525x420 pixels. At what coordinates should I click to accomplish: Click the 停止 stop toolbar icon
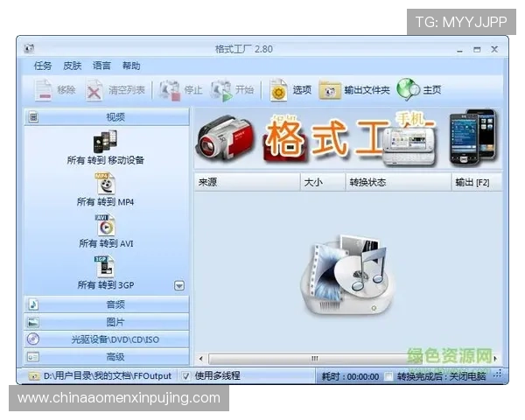click(170, 90)
